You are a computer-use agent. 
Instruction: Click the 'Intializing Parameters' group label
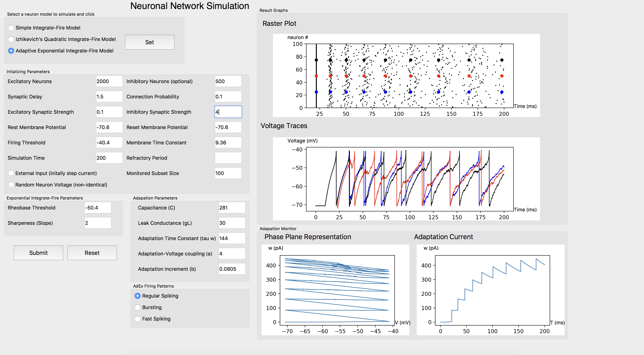[x=28, y=72]
